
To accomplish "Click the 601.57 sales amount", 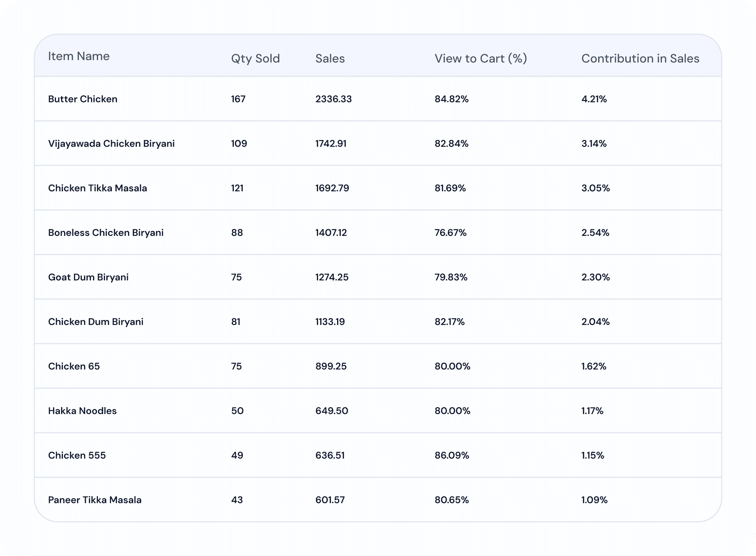I will pos(330,500).
